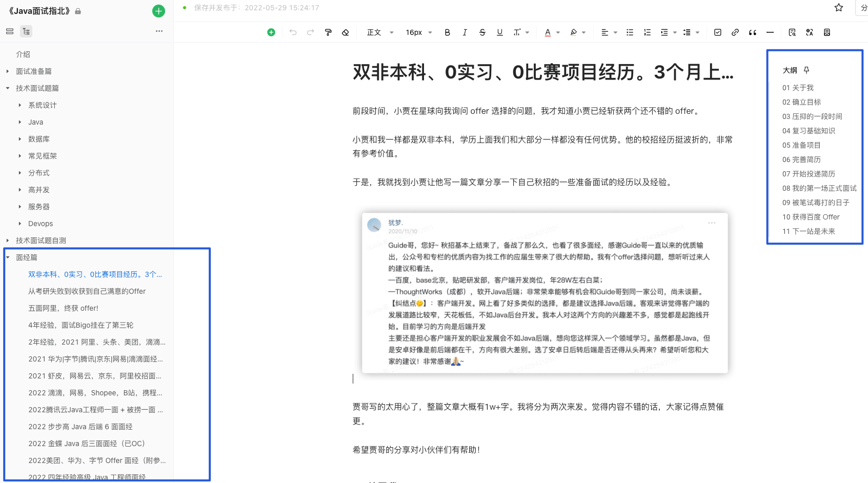Viewport: 868px width, 483px height.
Task: Star this document as favorite
Action: (x=839, y=8)
